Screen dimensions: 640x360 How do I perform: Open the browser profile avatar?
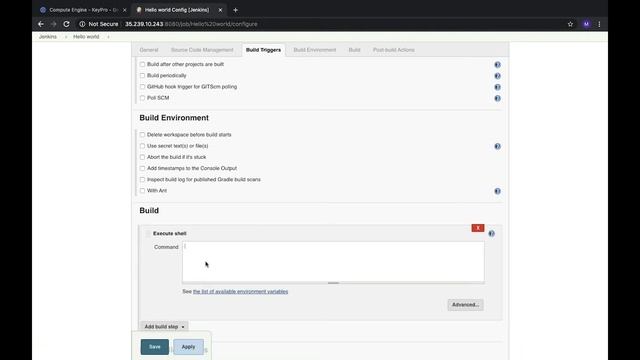tap(586, 24)
